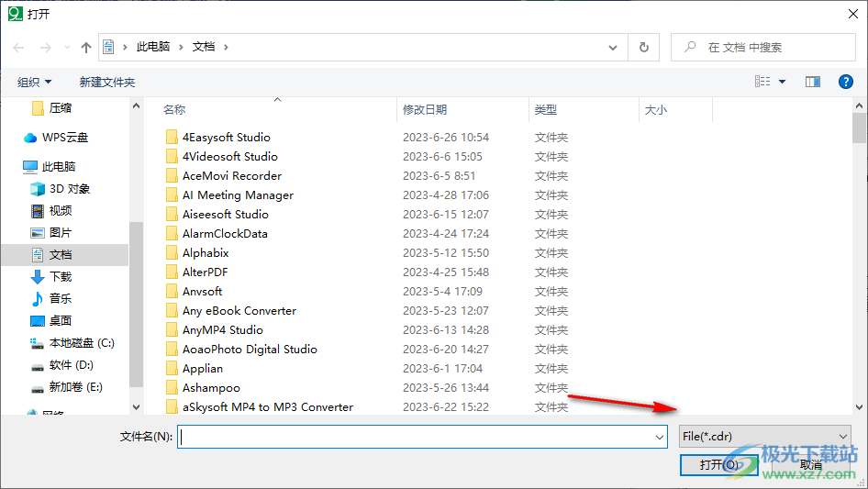Expand chevron after 此电脑 in address bar
The image size is (868, 489).
[181, 48]
